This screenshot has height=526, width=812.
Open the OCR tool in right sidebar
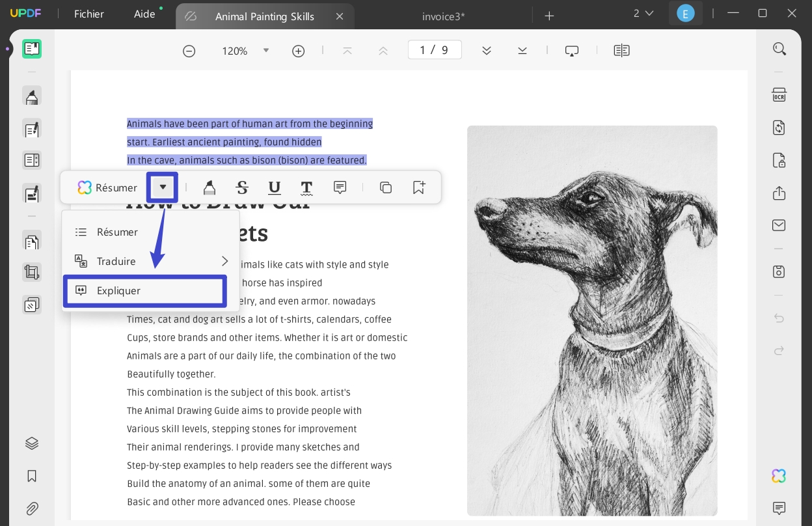pyautogui.click(x=779, y=95)
